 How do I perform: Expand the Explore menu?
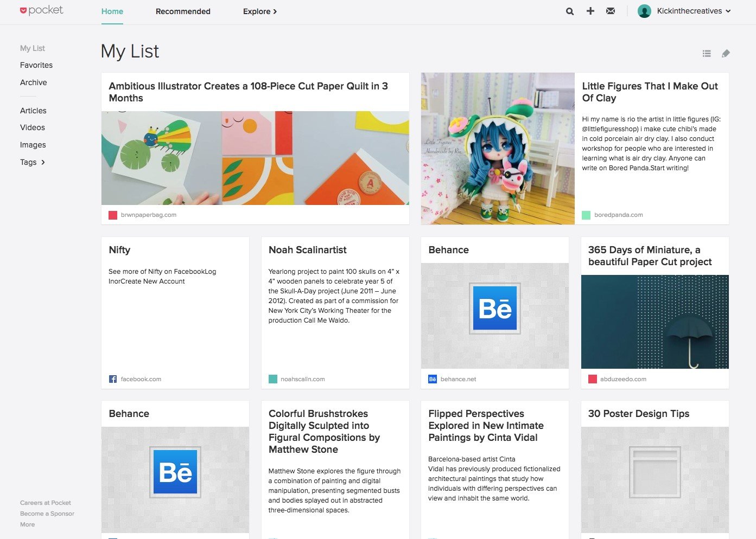point(260,11)
